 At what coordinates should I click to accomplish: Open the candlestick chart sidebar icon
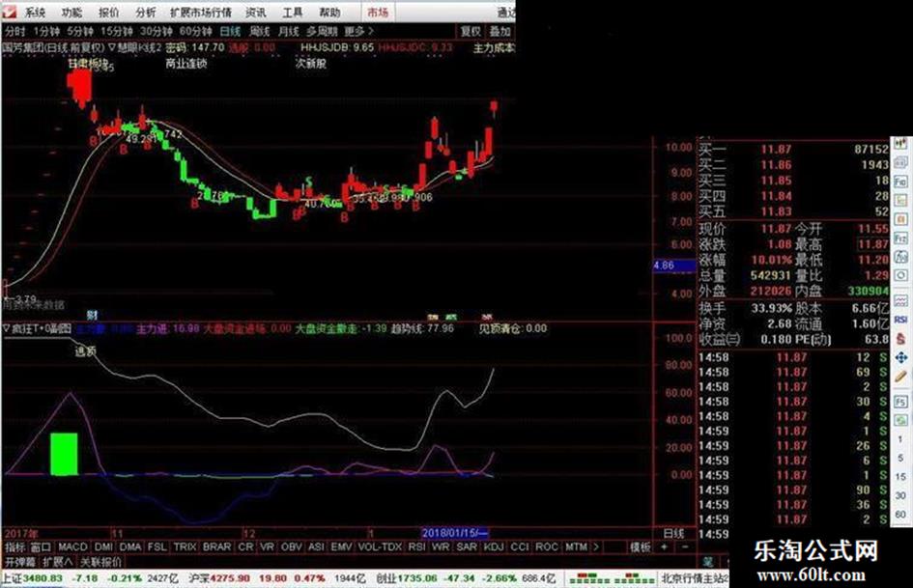click(x=901, y=144)
